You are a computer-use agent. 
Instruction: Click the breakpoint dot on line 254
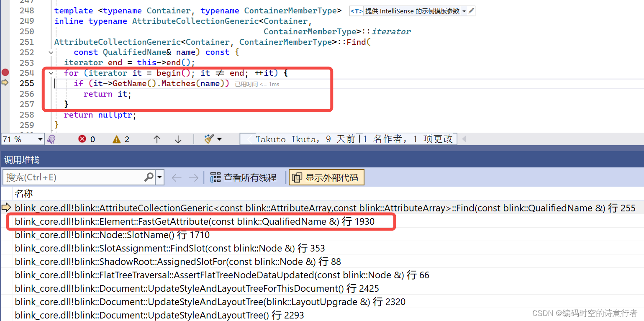[5, 72]
